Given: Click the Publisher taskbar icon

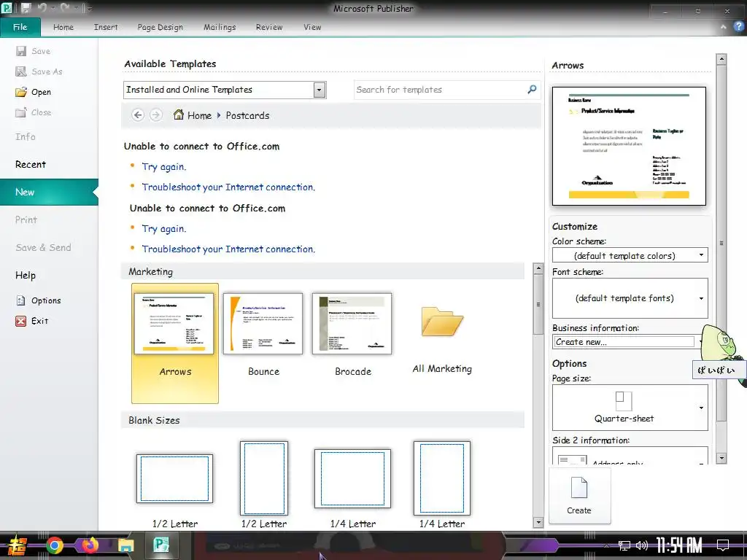Looking at the screenshot, I should [x=161, y=545].
